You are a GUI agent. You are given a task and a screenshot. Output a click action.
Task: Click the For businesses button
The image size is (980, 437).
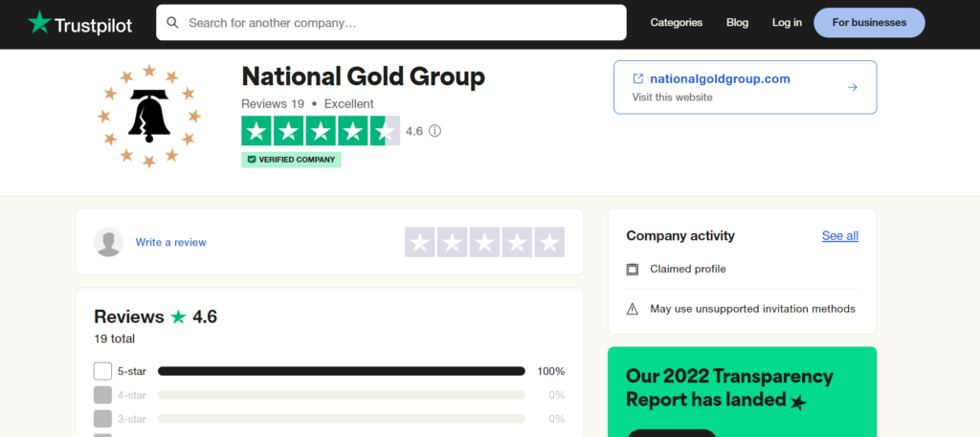869,23
